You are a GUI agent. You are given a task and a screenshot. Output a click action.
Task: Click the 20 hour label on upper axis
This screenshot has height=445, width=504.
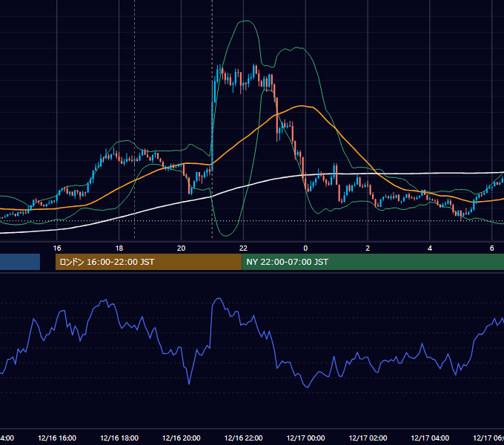(182, 248)
